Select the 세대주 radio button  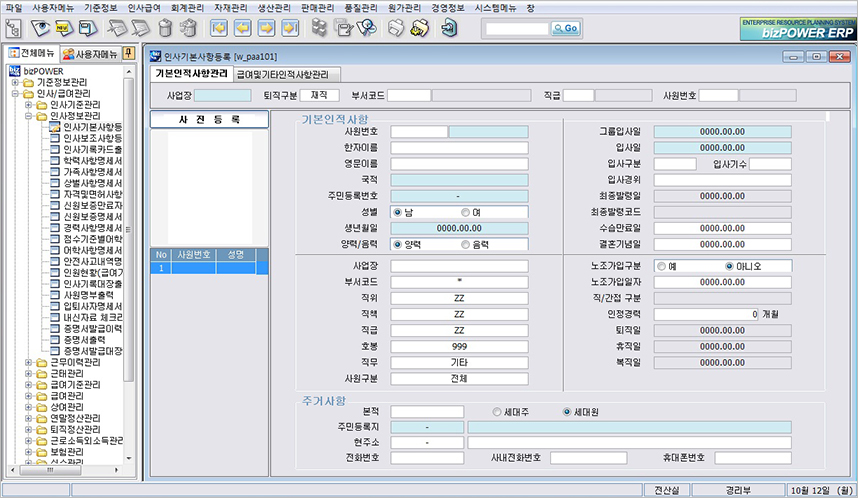pos(497,412)
